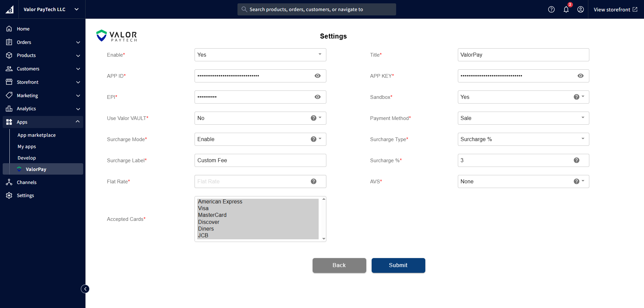Open the Enable dropdown
The height and width of the screenshot is (308, 644).
[260, 55]
